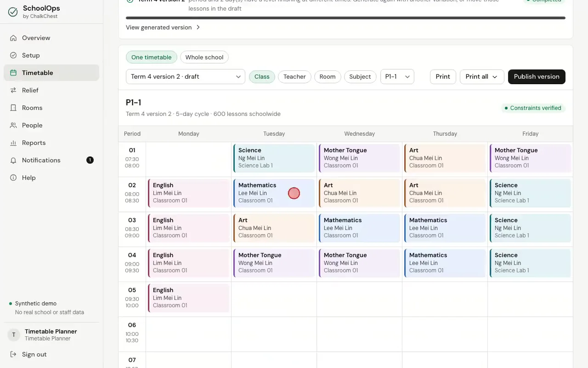Image resolution: width=588 pixels, height=368 pixels.
Task: Click the Sign out arrow icon
Action: pos(13,354)
